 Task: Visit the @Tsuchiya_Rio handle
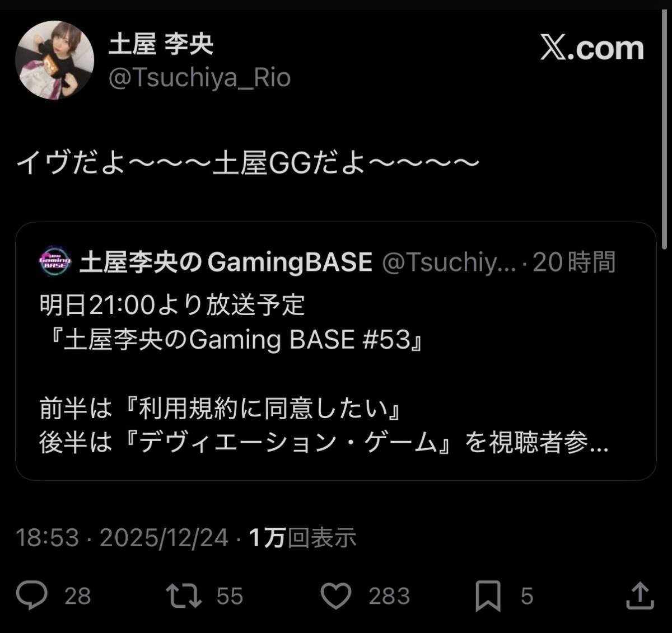tap(200, 78)
